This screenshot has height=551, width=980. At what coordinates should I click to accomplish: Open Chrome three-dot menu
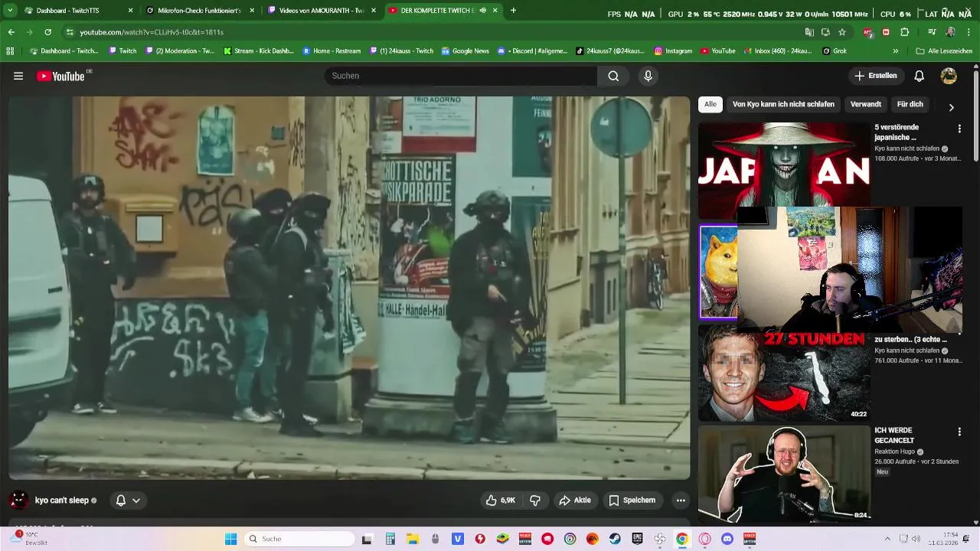tap(969, 32)
